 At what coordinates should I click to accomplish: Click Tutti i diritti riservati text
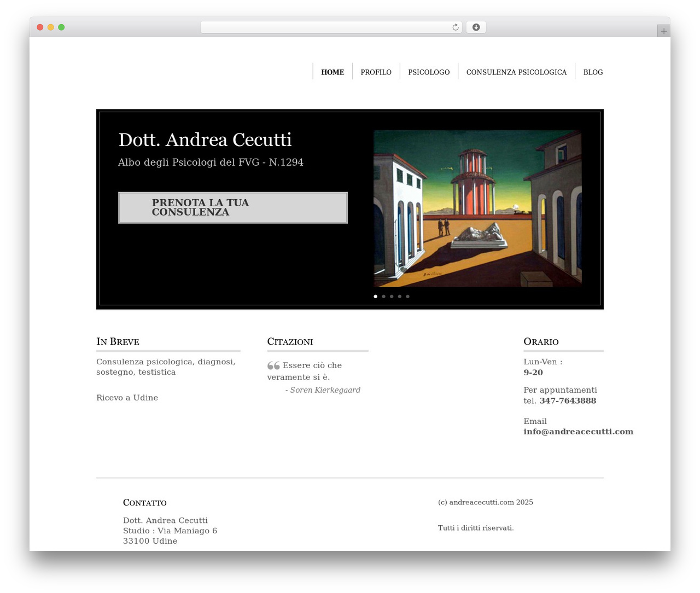tap(476, 528)
